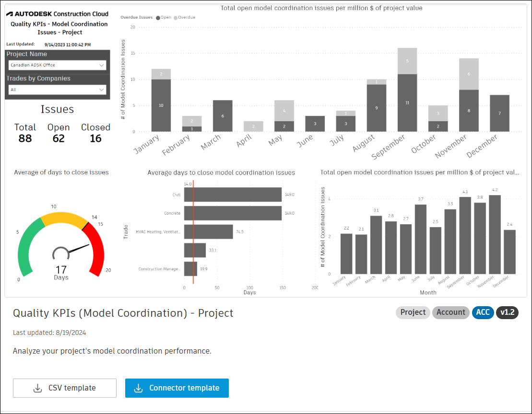The width and height of the screenshot is (532, 414).
Task: Click the Total issues value 88
Action: (x=25, y=138)
